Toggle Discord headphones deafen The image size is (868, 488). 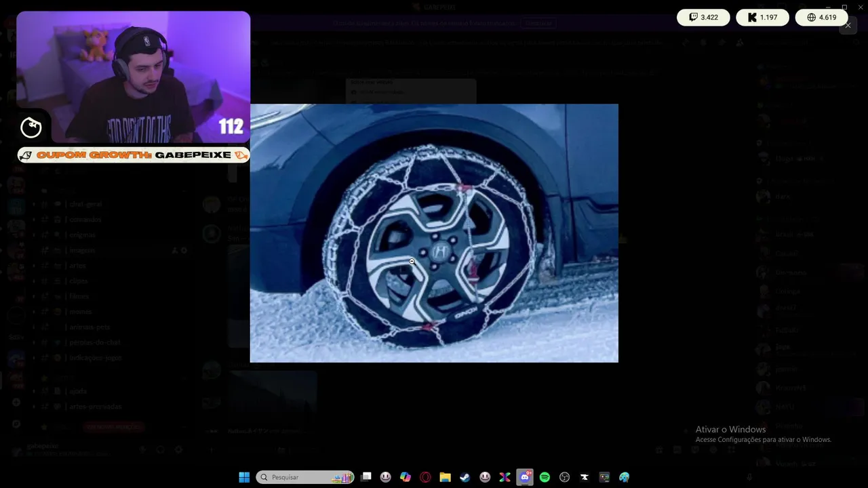click(x=160, y=449)
